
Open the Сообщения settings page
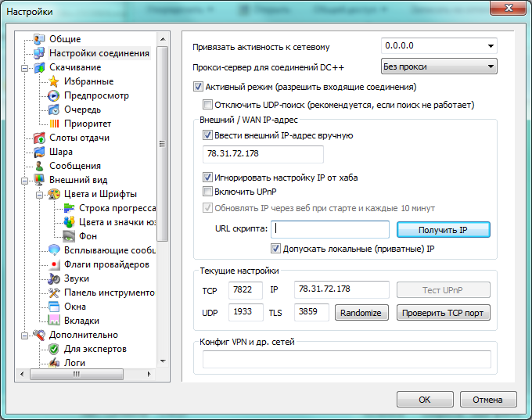75,166
